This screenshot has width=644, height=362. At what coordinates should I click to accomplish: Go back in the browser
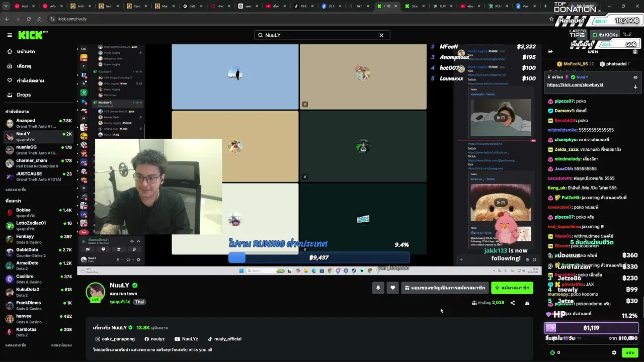(x=7, y=19)
